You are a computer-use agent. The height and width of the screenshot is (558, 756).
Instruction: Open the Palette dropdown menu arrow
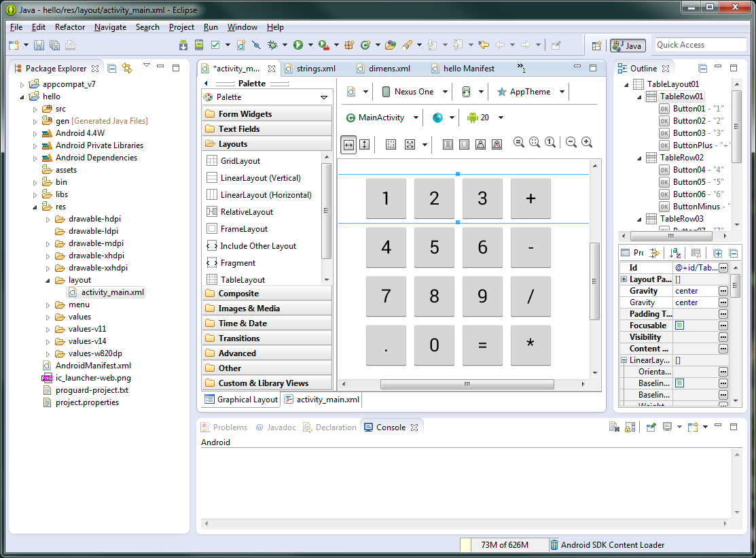tap(324, 97)
